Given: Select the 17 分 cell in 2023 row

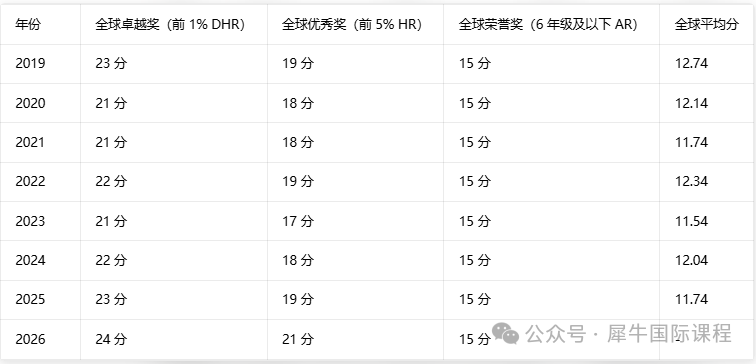Looking at the screenshot, I should click(298, 221).
